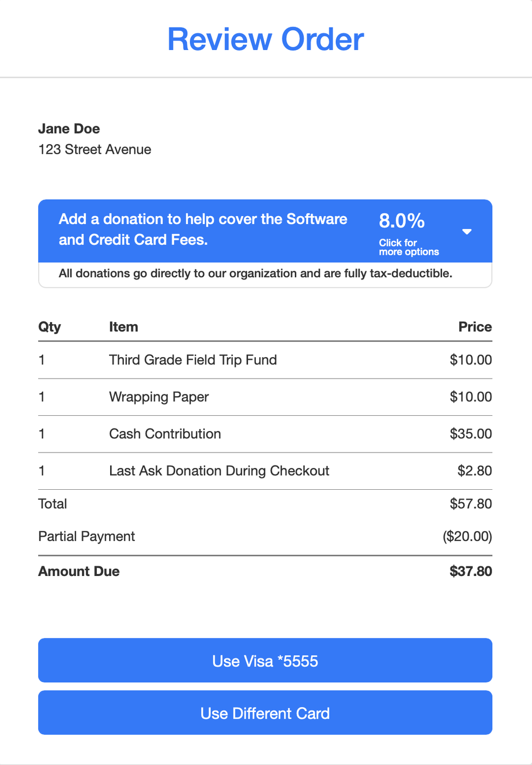532x765 pixels.
Task: Click the Partial Payment row label
Action: tap(87, 536)
